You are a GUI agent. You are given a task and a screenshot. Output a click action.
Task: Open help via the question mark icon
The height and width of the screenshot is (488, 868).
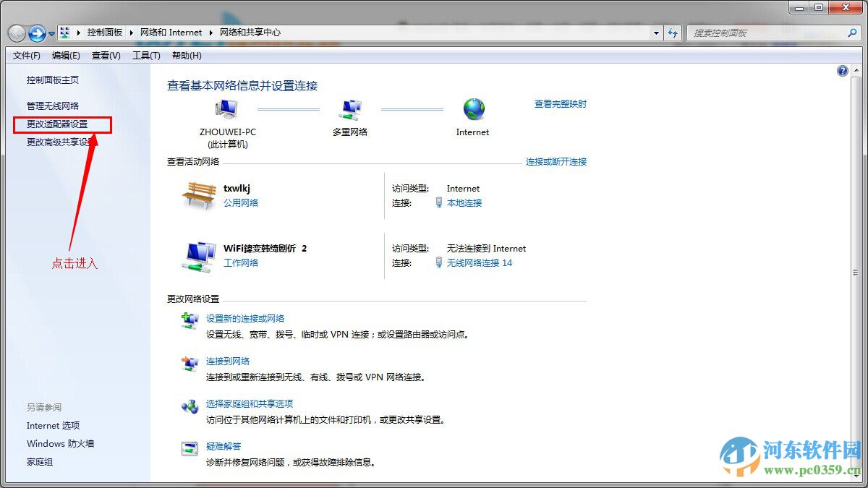[842, 71]
